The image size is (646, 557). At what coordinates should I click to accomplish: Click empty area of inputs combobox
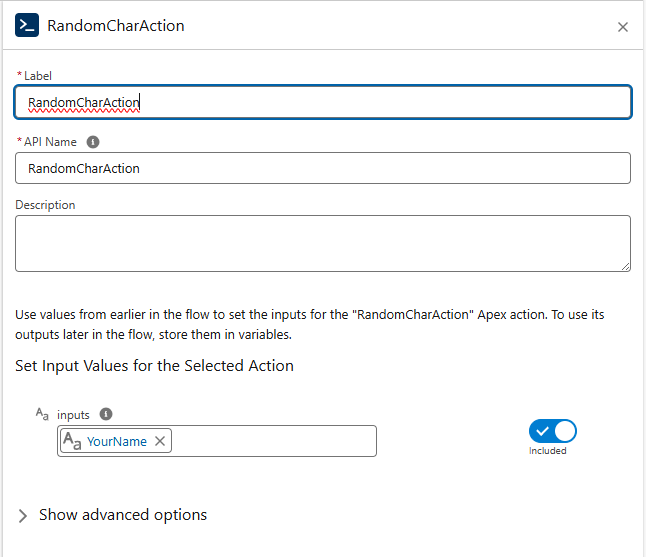pyautogui.click(x=273, y=441)
